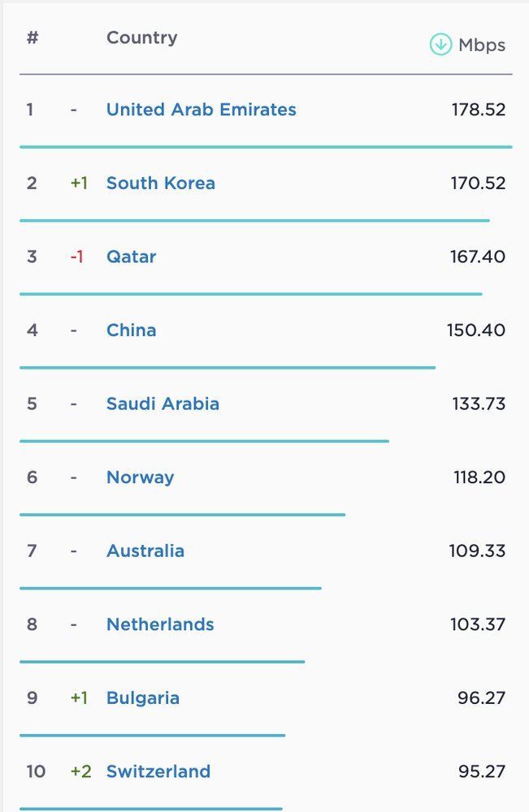
Task: Open the China country page
Action: click(x=131, y=330)
